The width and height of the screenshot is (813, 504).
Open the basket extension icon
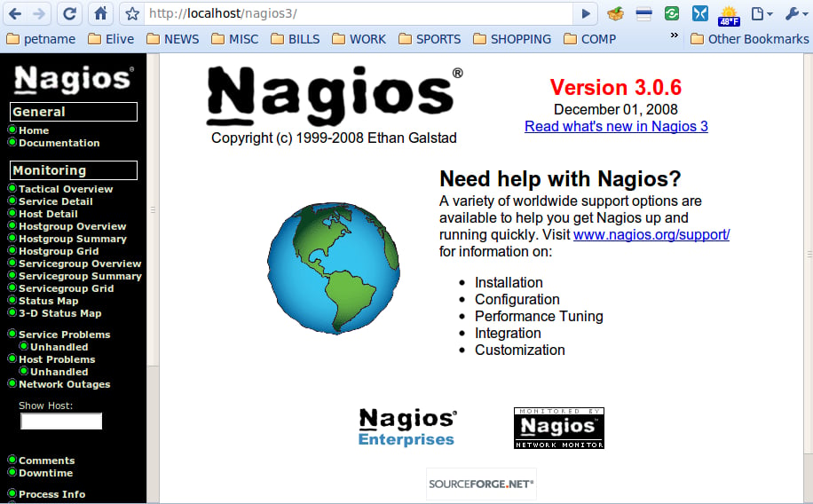[x=615, y=13]
